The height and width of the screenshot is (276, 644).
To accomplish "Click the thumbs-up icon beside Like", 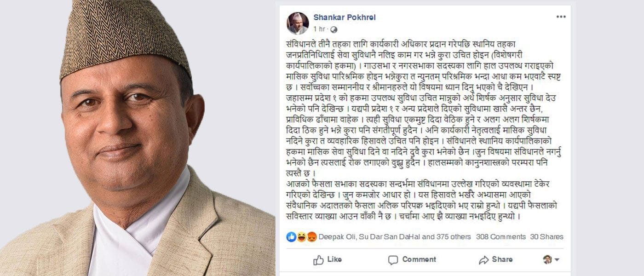I will pos(318,260).
